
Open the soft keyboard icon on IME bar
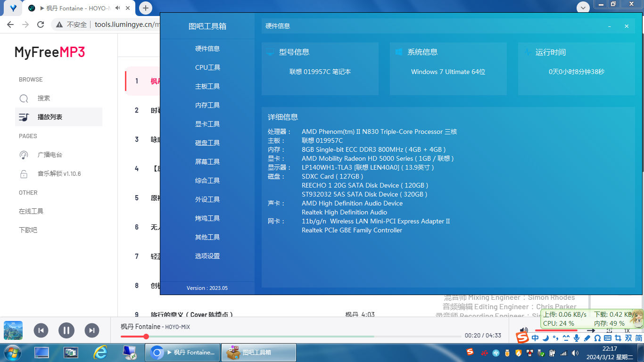[x=608, y=338]
